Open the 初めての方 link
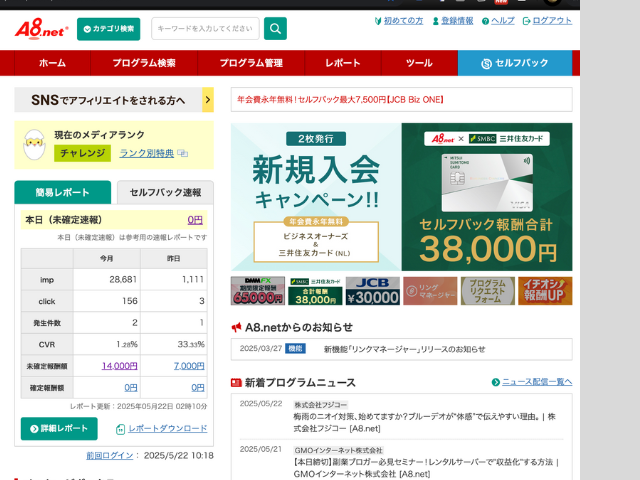 pyautogui.click(x=403, y=21)
